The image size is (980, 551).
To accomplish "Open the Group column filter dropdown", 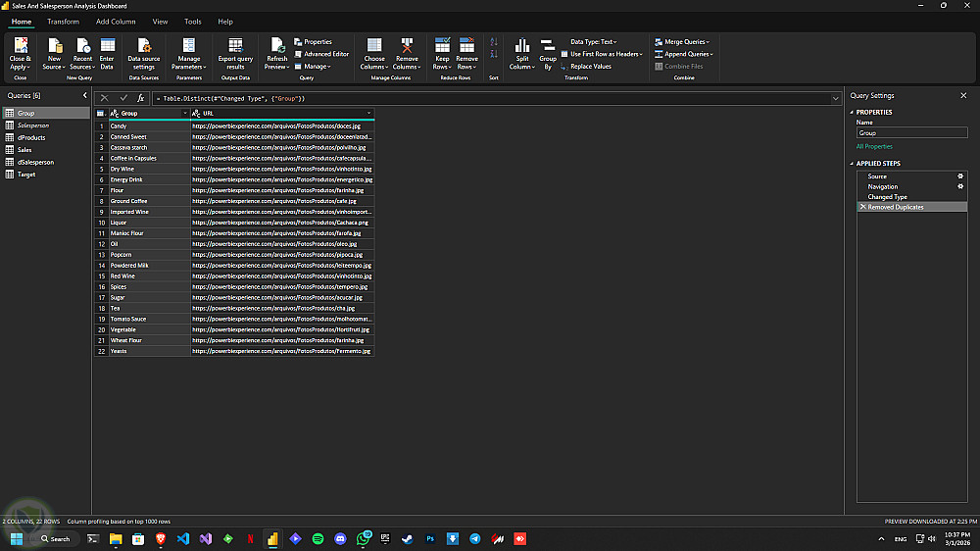I will (185, 113).
